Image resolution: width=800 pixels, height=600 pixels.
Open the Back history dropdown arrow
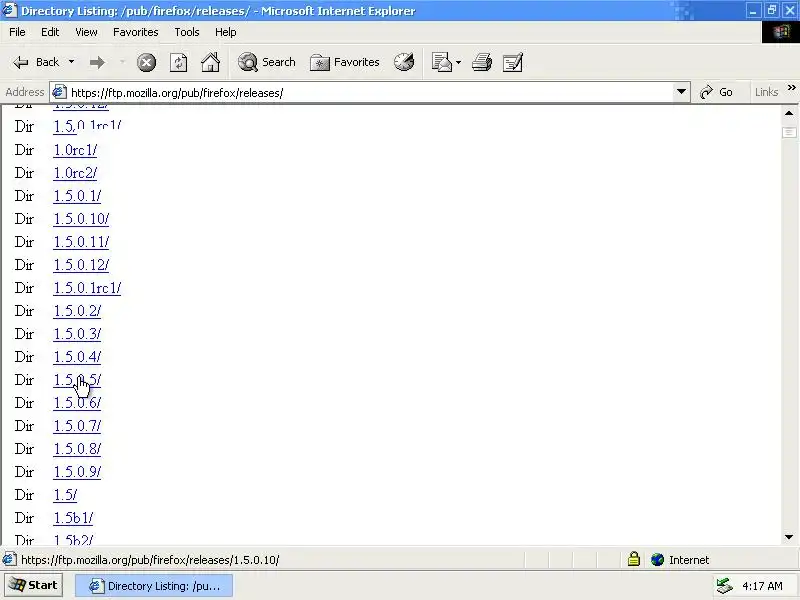(71, 62)
